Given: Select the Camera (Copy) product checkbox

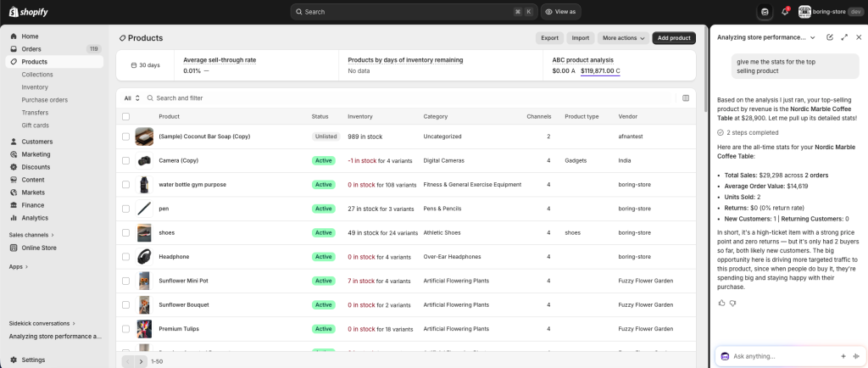Looking at the screenshot, I should point(126,160).
